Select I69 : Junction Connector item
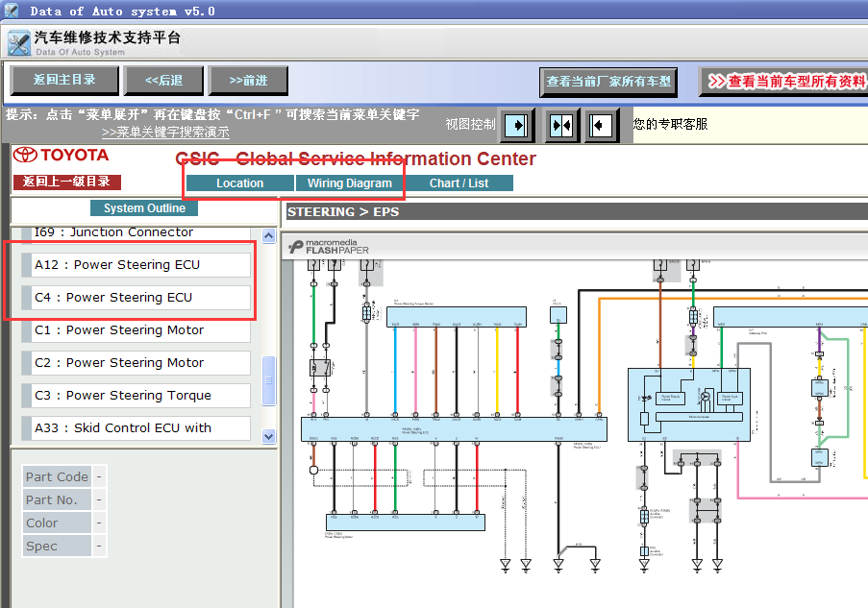868x608 pixels. (136, 233)
